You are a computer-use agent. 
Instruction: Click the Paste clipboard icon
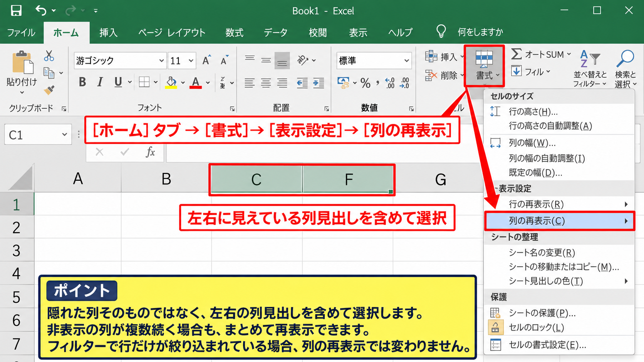pos(22,62)
